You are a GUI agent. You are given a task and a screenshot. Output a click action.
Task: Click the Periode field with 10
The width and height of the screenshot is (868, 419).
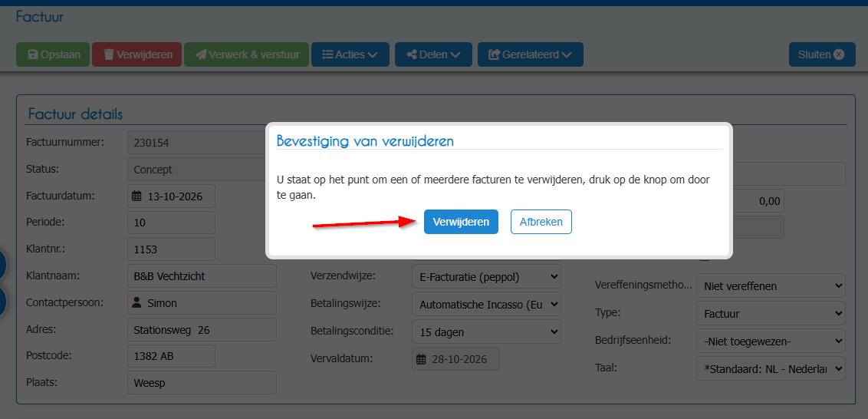172,223
